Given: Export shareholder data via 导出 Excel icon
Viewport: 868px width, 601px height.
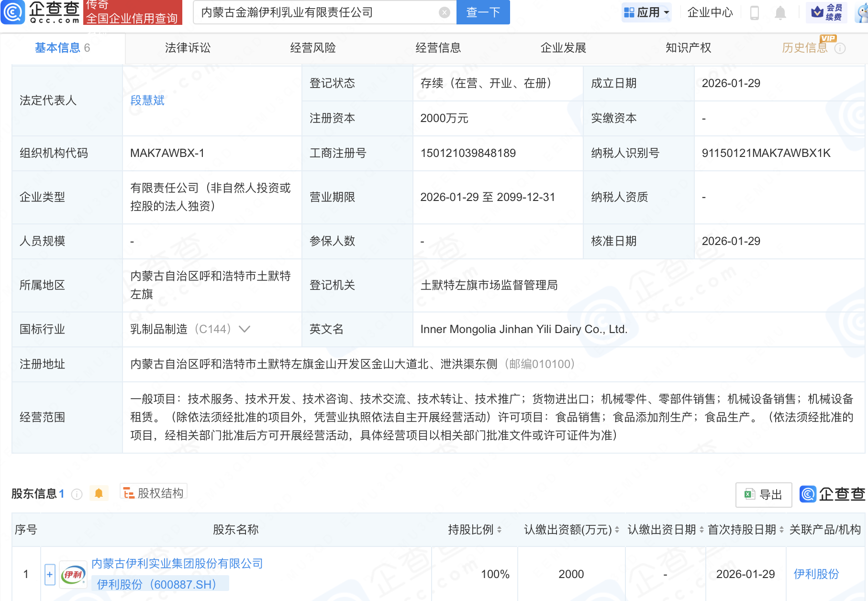Looking at the screenshot, I should point(763,494).
